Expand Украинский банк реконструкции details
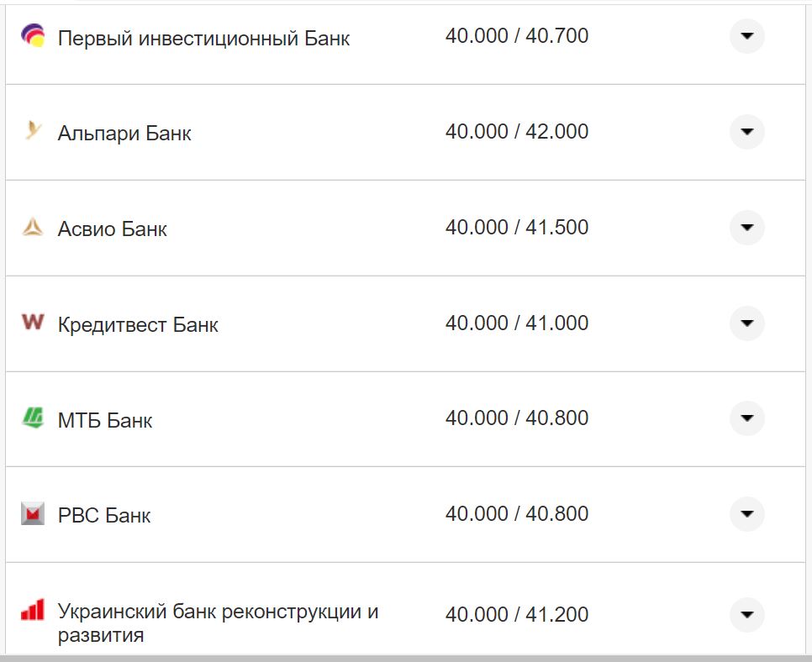The height and width of the screenshot is (662, 812). pyautogui.click(x=746, y=612)
